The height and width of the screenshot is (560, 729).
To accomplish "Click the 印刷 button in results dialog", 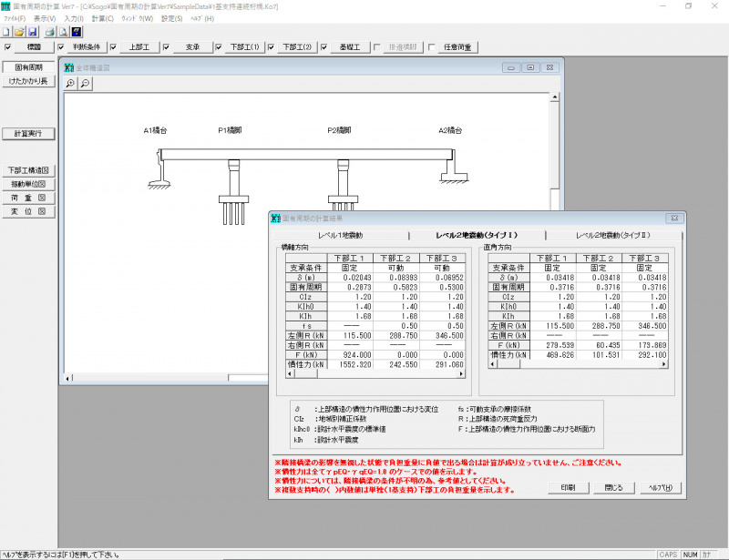I will click(x=568, y=487).
